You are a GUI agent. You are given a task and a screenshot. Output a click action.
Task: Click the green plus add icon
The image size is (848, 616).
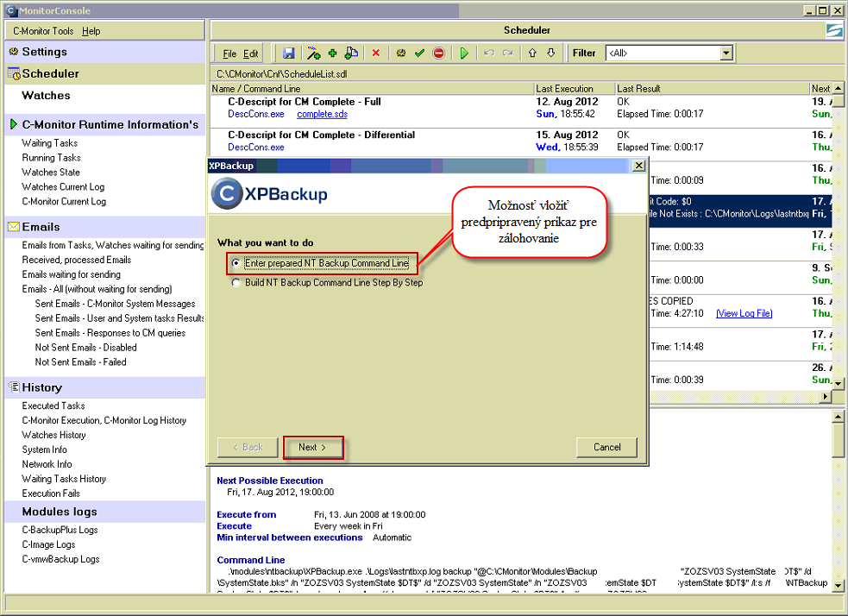click(333, 53)
